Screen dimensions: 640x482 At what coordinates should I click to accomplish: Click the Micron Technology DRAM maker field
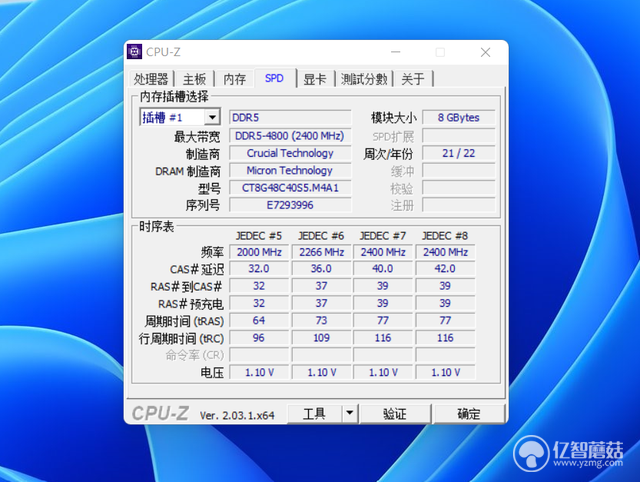click(290, 171)
